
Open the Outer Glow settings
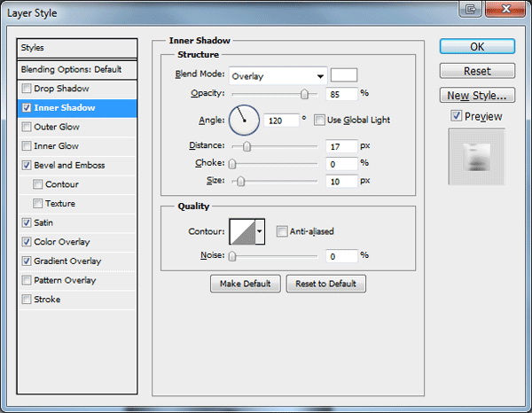click(57, 127)
